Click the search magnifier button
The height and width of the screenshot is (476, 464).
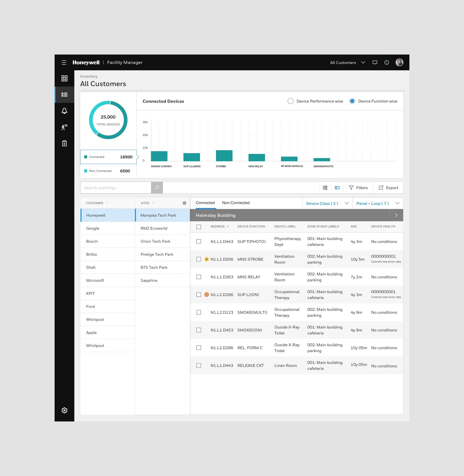(157, 188)
